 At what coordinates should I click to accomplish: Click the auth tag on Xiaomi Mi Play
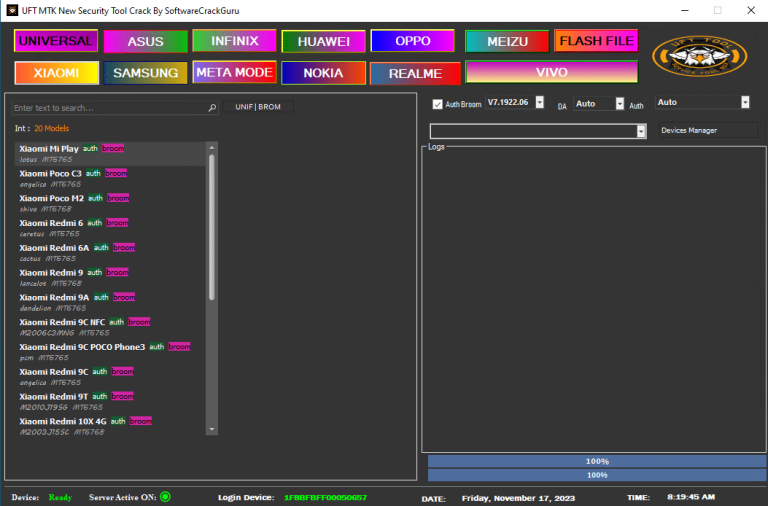coord(90,148)
